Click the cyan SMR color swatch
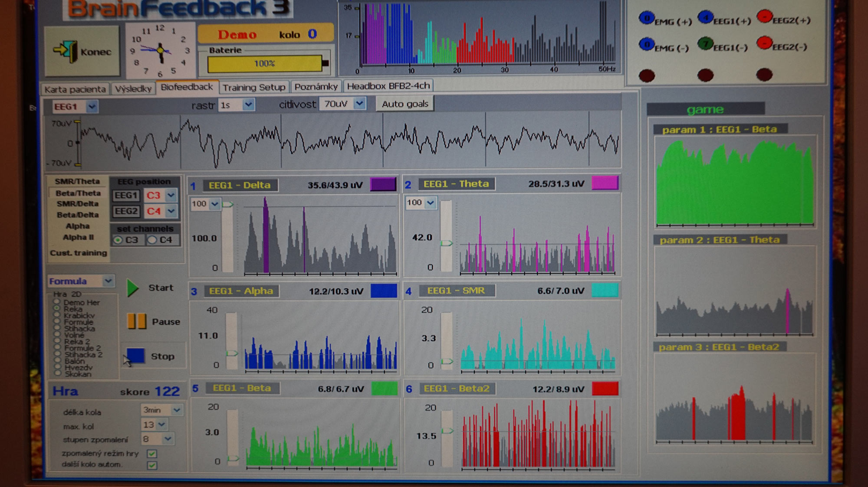The height and width of the screenshot is (487, 868). 605,290
